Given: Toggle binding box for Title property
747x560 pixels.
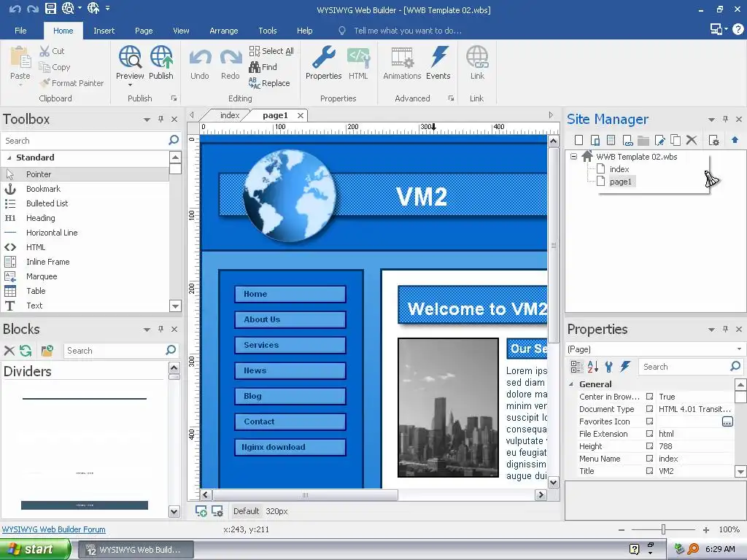Looking at the screenshot, I should click(649, 470).
